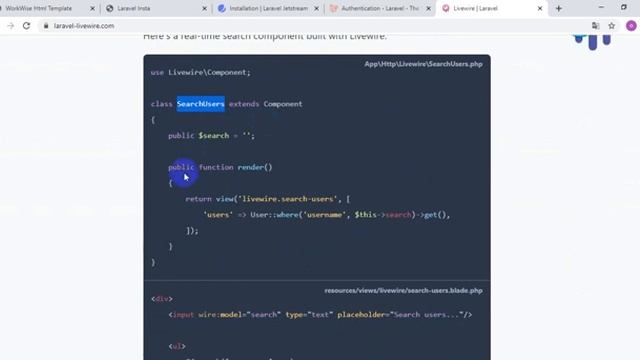Close the Installation Laravel Jetstream tab
The image size is (640, 360).
pos(316,8)
